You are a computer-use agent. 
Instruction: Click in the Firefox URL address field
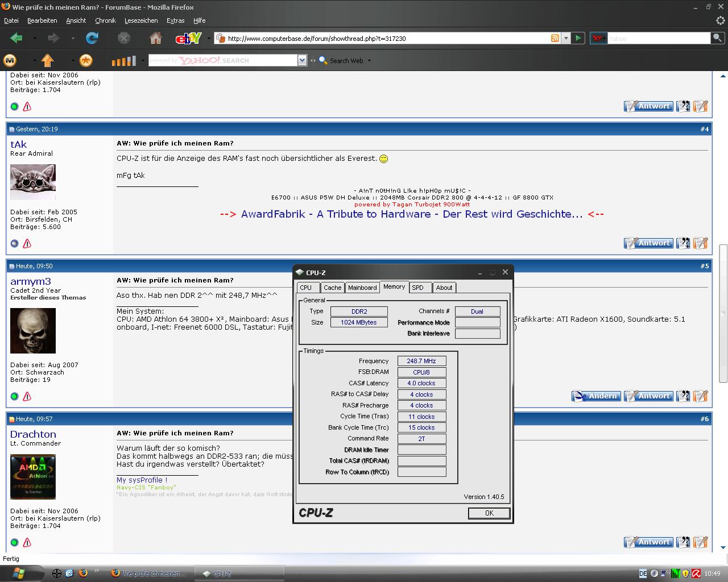tap(387, 38)
